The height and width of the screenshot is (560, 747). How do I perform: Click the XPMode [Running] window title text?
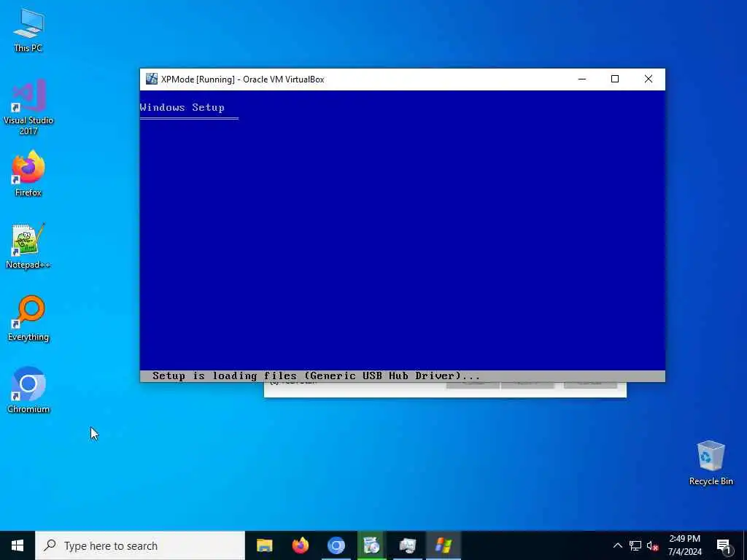click(x=242, y=79)
